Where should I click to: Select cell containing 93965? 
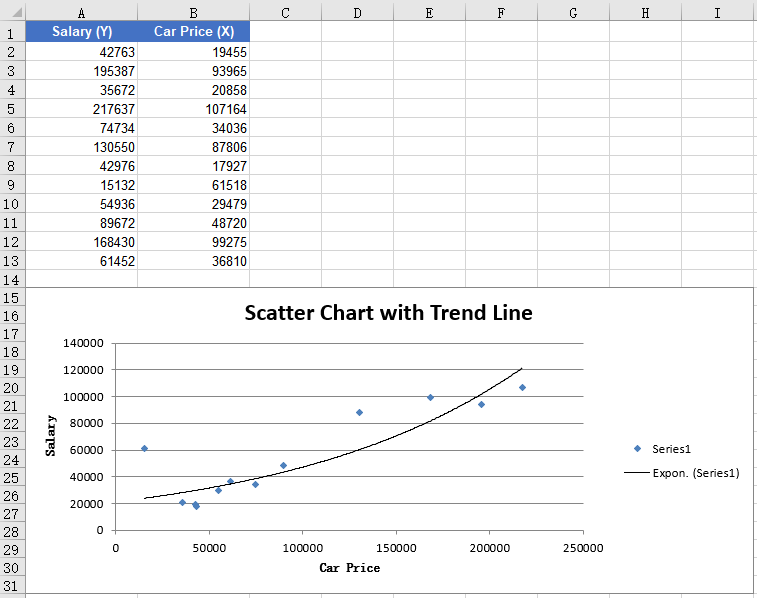pyautogui.click(x=194, y=71)
